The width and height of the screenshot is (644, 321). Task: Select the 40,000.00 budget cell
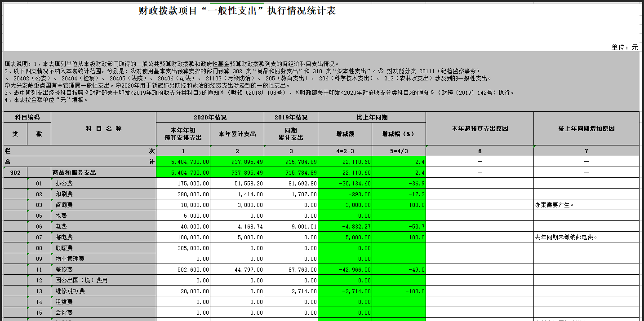183,226
